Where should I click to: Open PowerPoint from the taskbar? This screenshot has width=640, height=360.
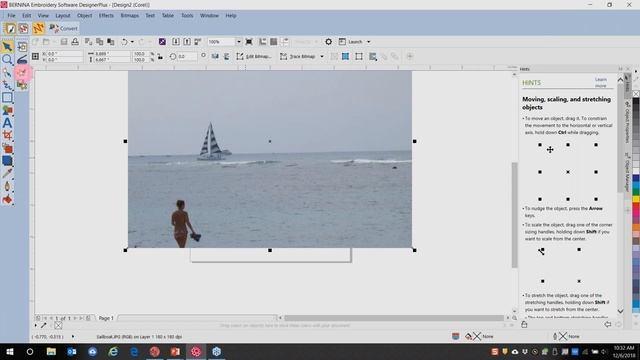click(175, 351)
